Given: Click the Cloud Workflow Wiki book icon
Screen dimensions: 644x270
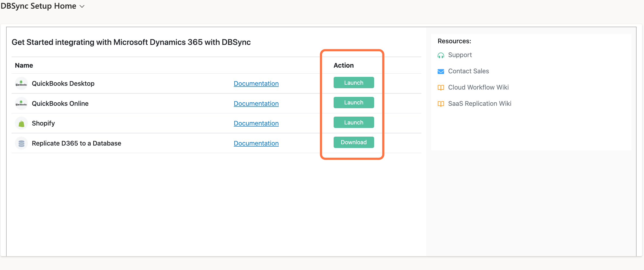Looking at the screenshot, I should click(x=441, y=87).
